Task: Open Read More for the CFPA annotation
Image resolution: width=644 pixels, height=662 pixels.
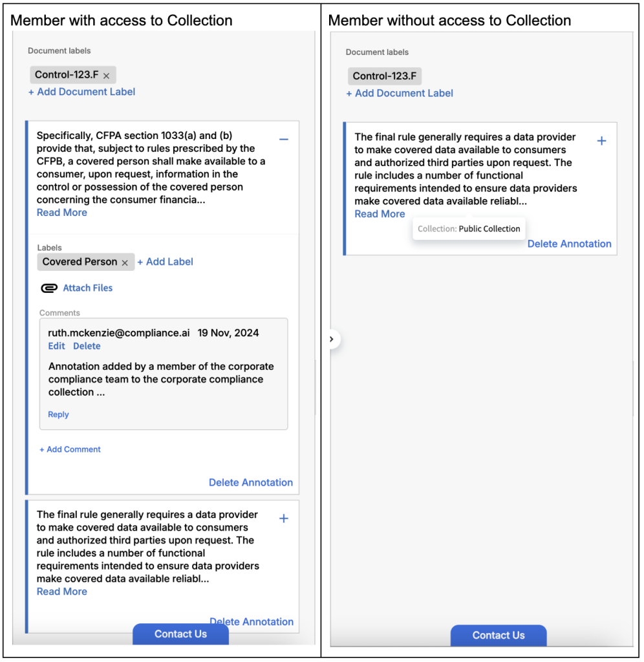Action: pos(61,213)
